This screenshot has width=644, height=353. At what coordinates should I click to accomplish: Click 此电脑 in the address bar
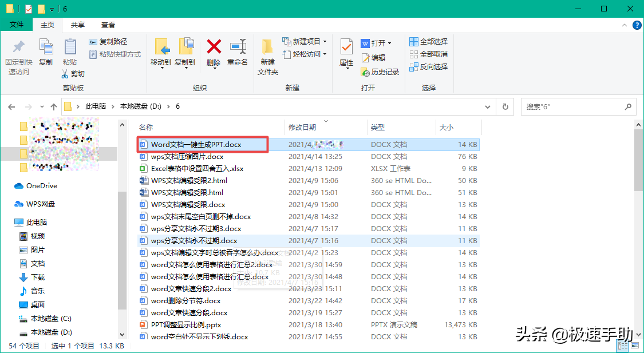pos(95,106)
